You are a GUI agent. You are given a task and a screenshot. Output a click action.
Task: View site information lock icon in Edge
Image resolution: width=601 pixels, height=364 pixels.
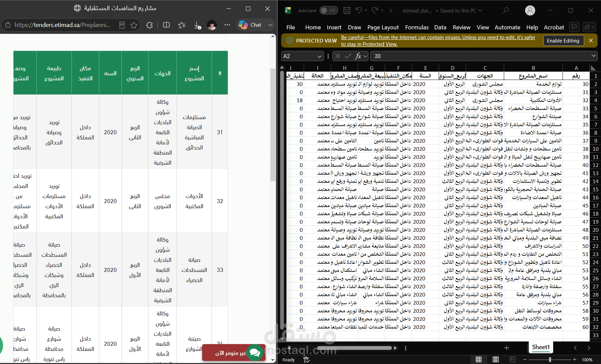tap(7, 25)
